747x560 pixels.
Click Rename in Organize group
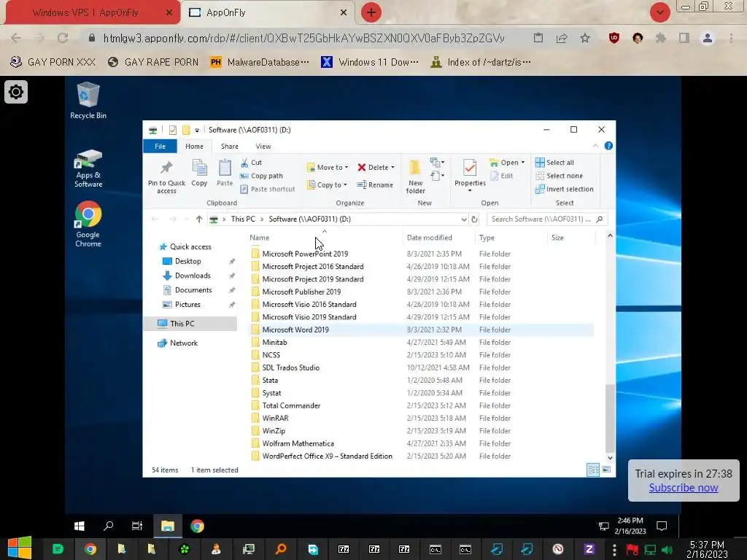click(x=375, y=184)
